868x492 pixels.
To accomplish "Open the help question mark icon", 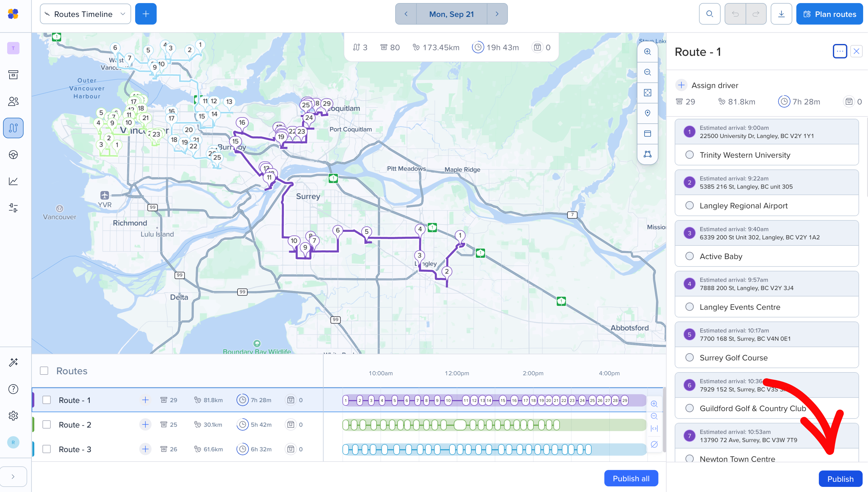I will 13,389.
